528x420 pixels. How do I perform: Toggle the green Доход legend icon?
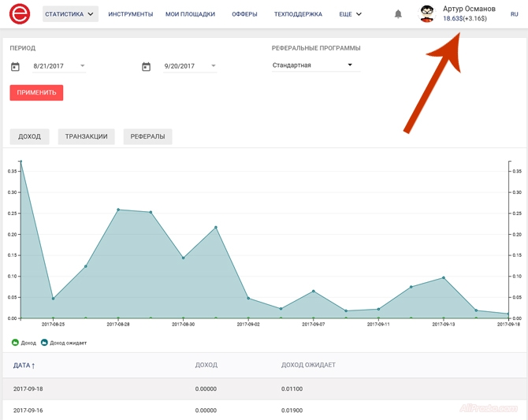tap(15, 343)
